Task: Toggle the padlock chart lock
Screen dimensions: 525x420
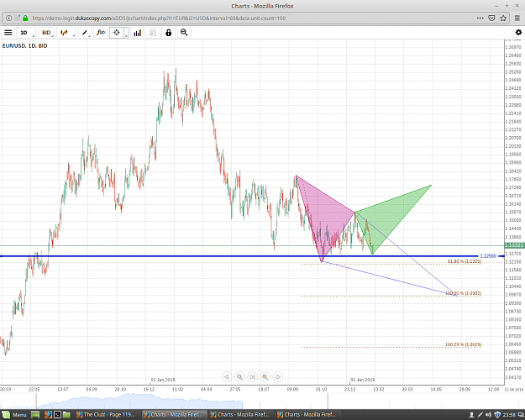Action: (168, 33)
